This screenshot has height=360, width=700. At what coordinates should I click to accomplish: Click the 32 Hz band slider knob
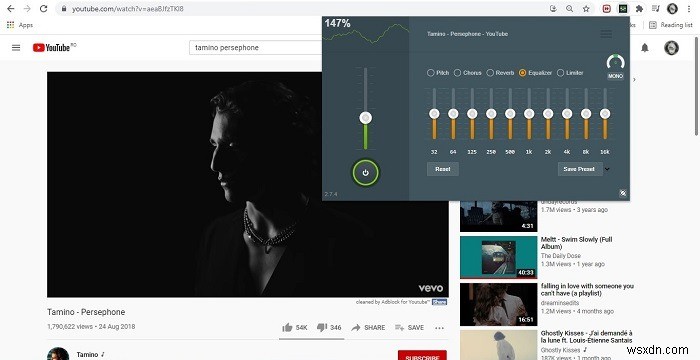pyautogui.click(x=434, y=114)
